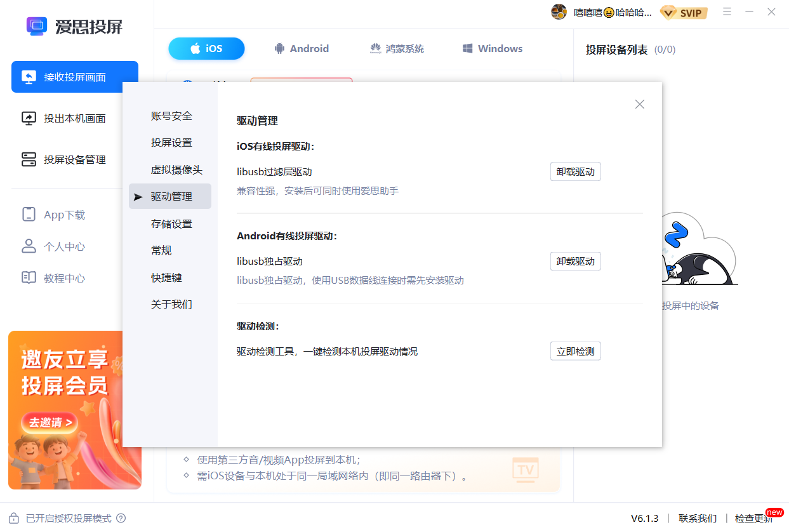Switch to the Android tab
Image resolution: width=789 pixels, height=532 pixels.
coord(301,48)
